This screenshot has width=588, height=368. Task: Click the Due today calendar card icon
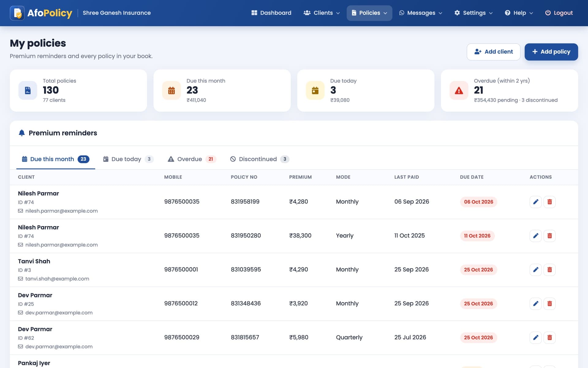[315, 90]
